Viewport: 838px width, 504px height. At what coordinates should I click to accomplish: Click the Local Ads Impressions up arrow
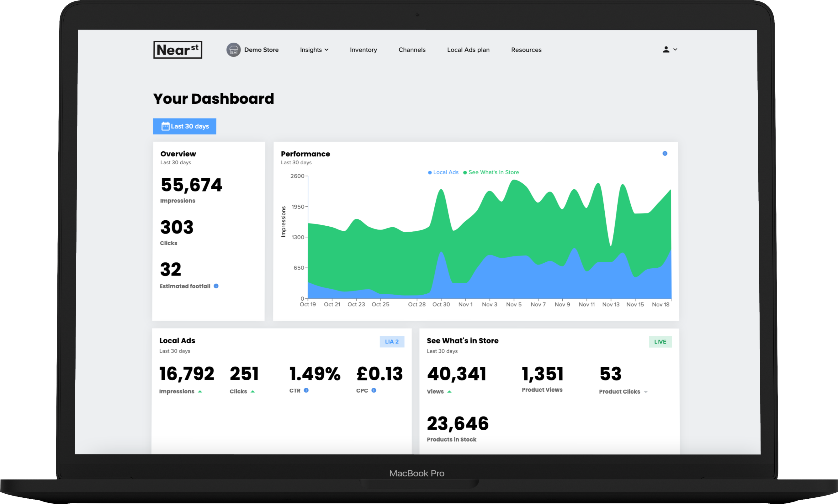click(200, 391)
